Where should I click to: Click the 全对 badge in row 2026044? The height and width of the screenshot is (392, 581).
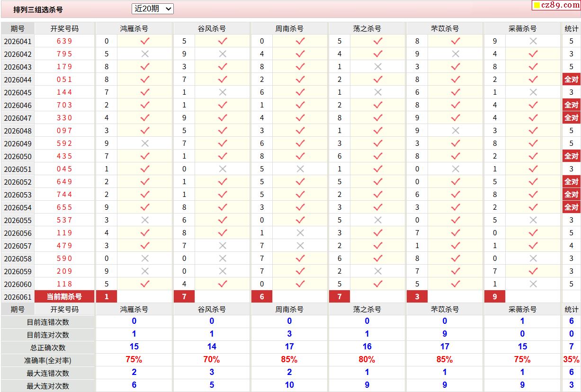point(571,80)
